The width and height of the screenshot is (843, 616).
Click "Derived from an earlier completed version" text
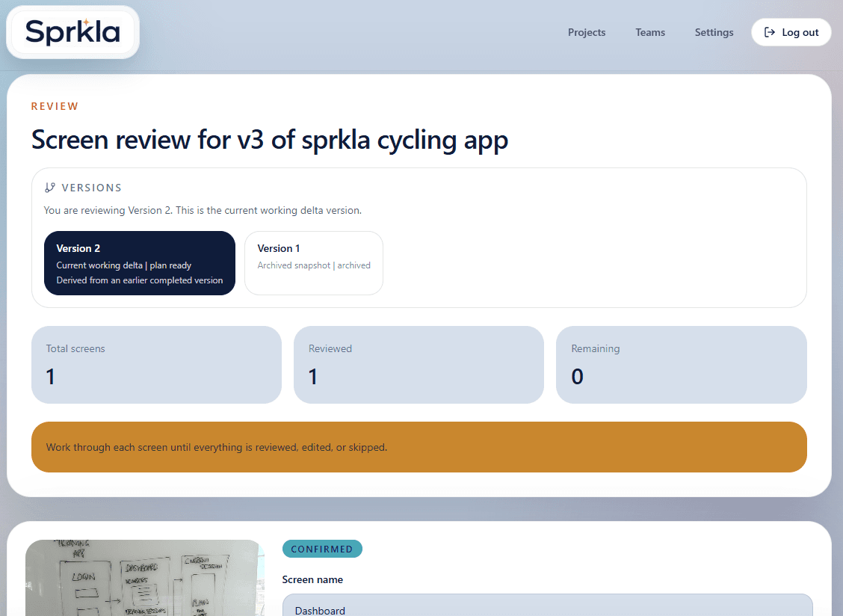140,280
